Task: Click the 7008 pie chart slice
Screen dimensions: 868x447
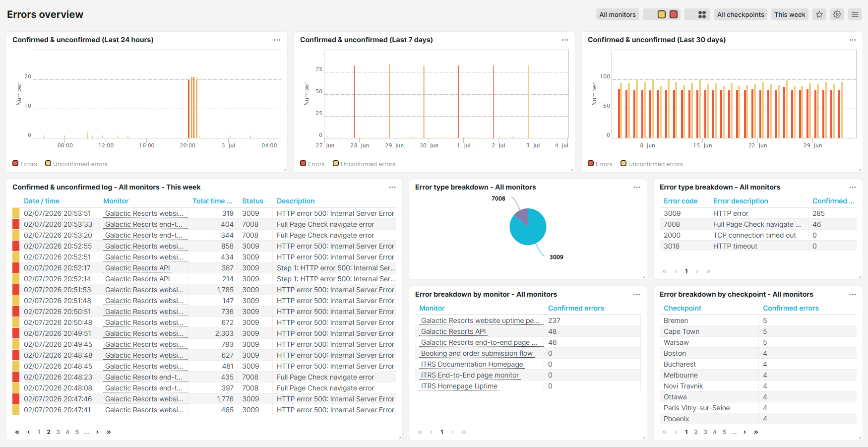Action: [522, 216]
